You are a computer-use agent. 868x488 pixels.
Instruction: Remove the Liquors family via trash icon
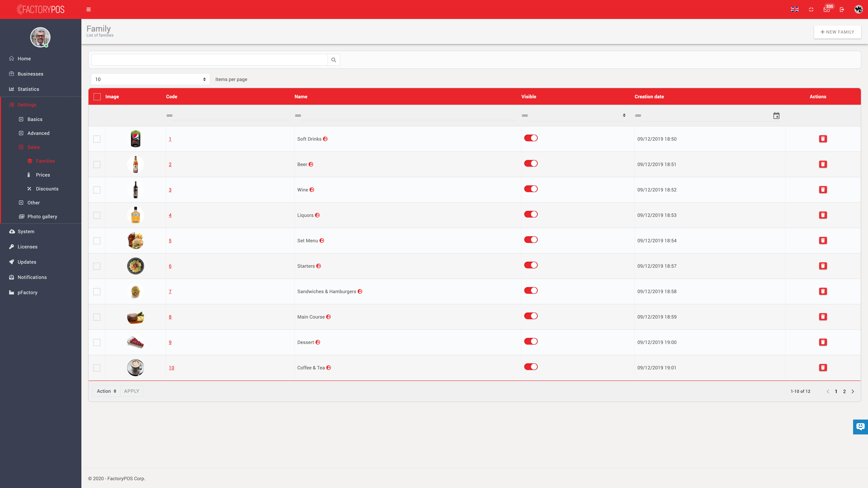tap(823, 215)
